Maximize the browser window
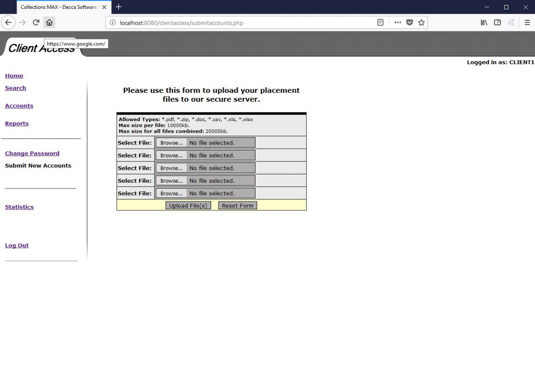The height and width of the screenshot is (392, 535). [506, 7]
